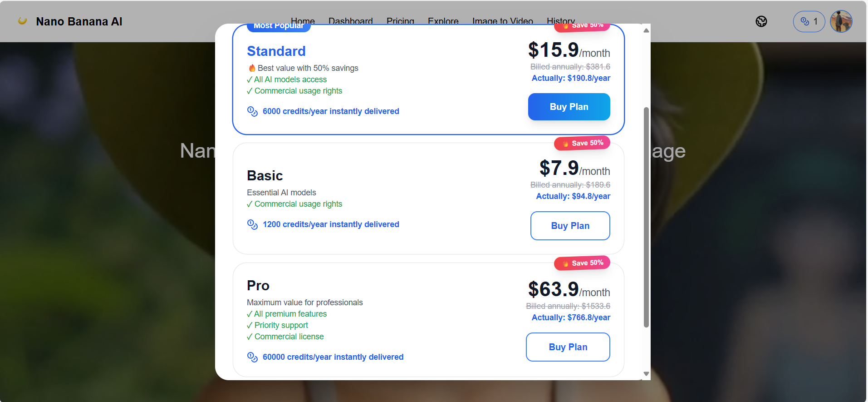Open the History menu item
Image resolution: width=868 pixels, height=402 pixels.
[560, 20]
